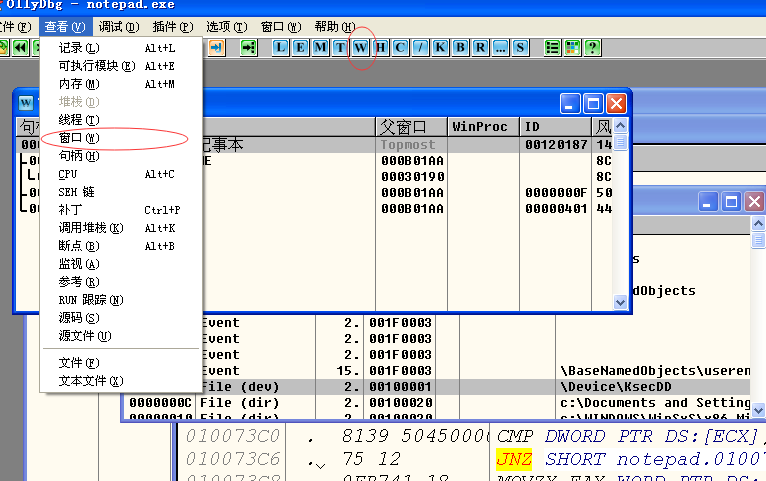
Task: Choose 补丁 menu entry
Action: point(121,210)
